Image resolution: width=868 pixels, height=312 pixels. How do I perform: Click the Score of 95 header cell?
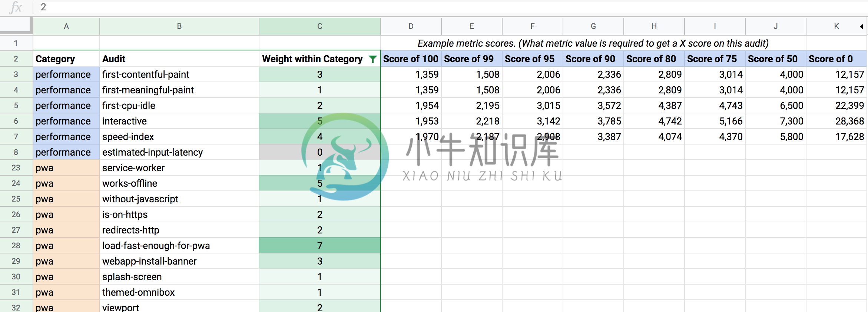533,59
